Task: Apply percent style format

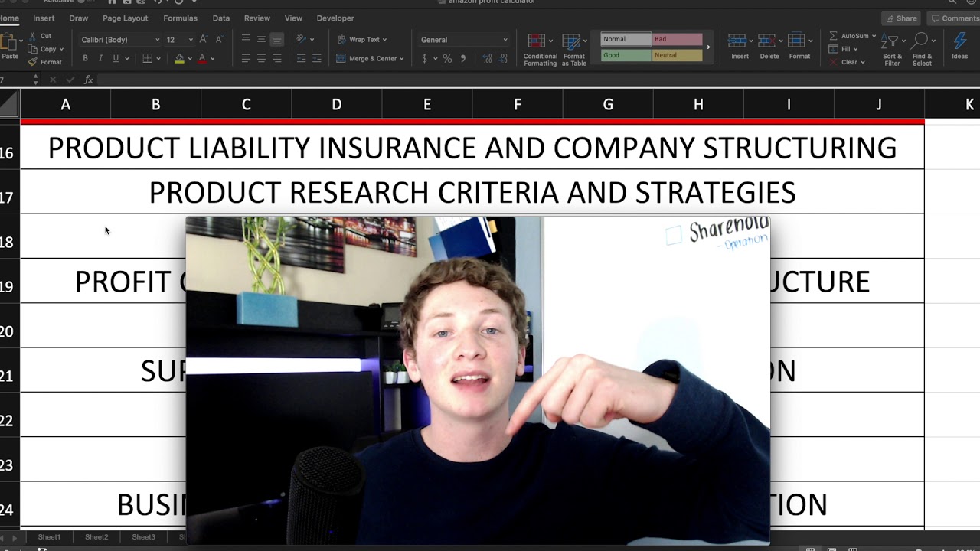Action: tap(447, 58)
